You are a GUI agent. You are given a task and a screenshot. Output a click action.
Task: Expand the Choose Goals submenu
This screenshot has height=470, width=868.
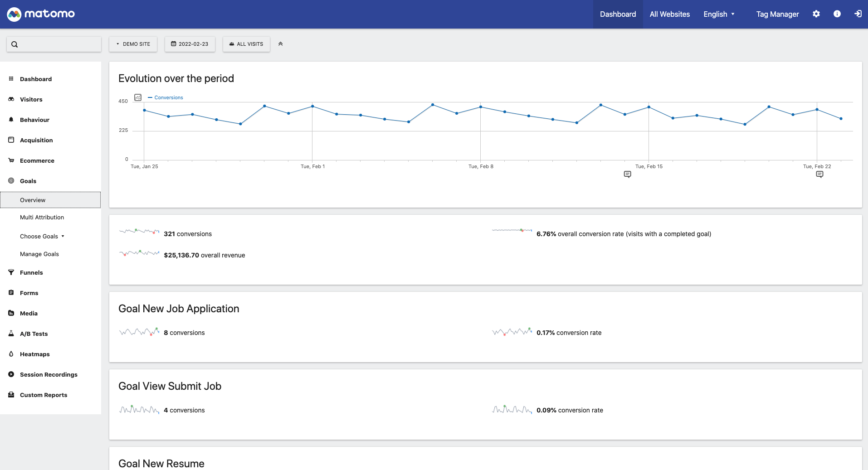pyautogui.click(x=42, y=236)
